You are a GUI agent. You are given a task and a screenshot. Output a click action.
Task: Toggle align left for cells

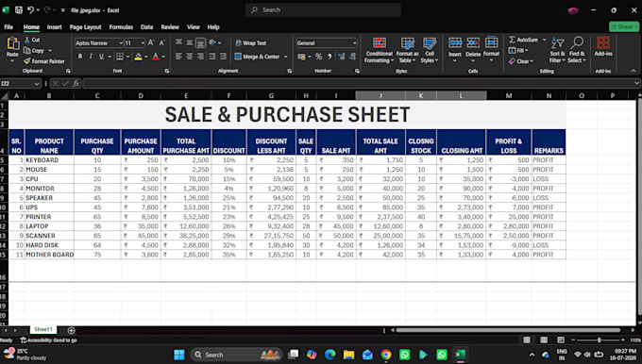[x=179, y=57]
